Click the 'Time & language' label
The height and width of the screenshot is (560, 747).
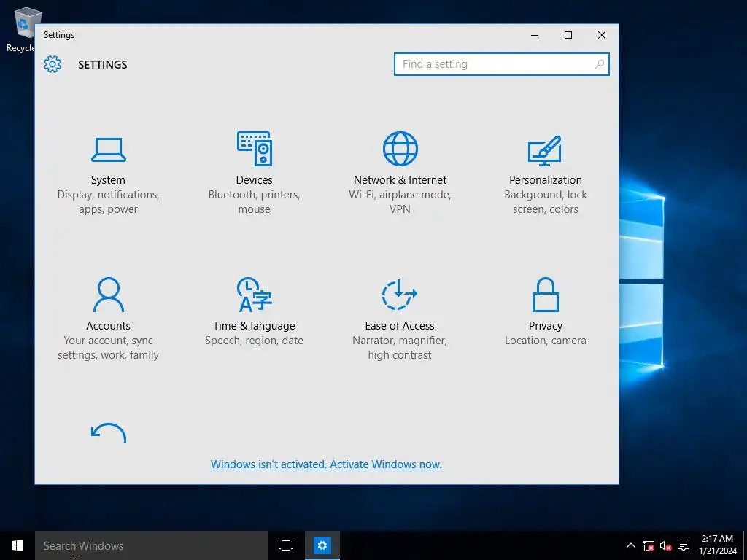tap(255, 326)
